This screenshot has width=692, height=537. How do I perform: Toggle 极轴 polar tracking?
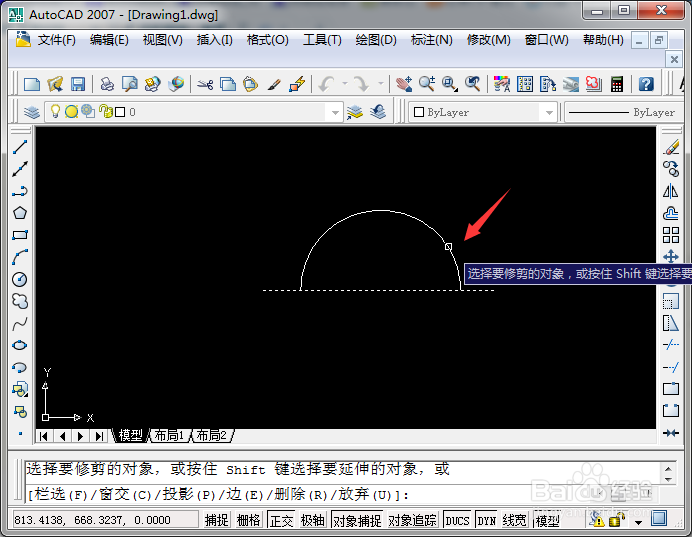[x=312, y=520]
